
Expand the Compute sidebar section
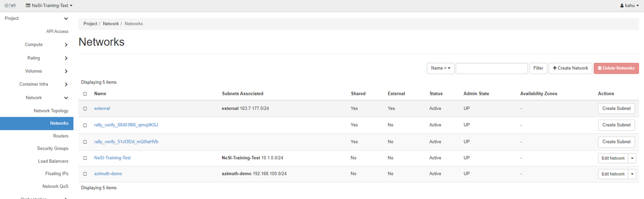pyautogui.click(x=66, y=45)
